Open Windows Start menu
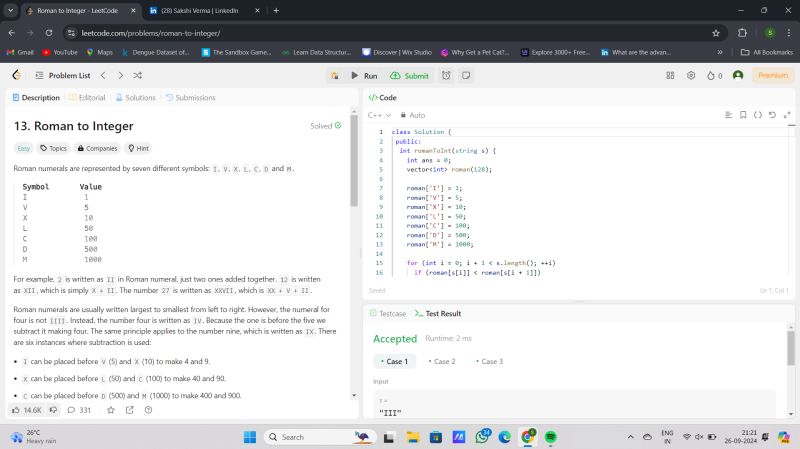The height and width of the screenshot is (449, 800). click(250, 437)
